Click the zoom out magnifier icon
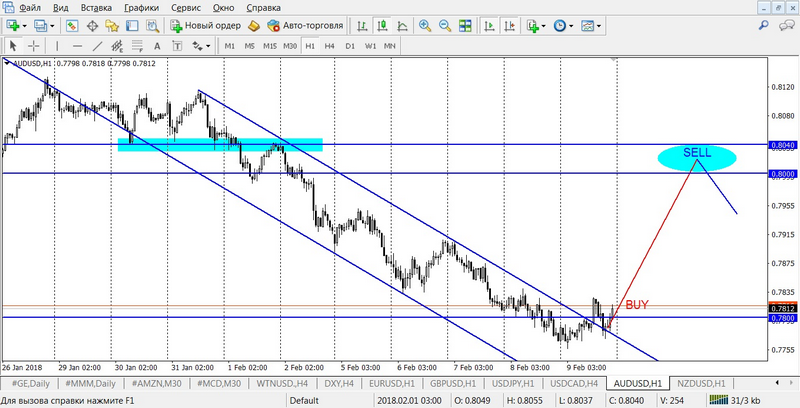 click(444, 25)
